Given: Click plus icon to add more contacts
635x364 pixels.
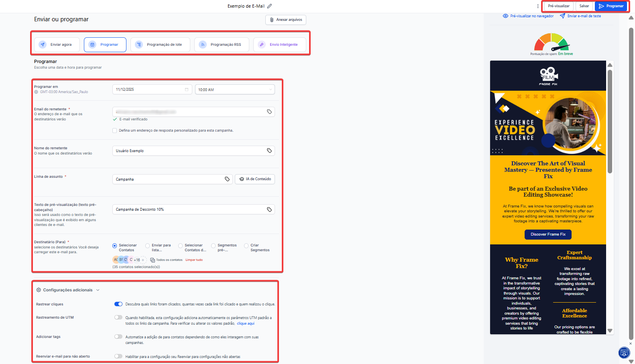Looking at the screenshot, I should [x=143, y=260].
